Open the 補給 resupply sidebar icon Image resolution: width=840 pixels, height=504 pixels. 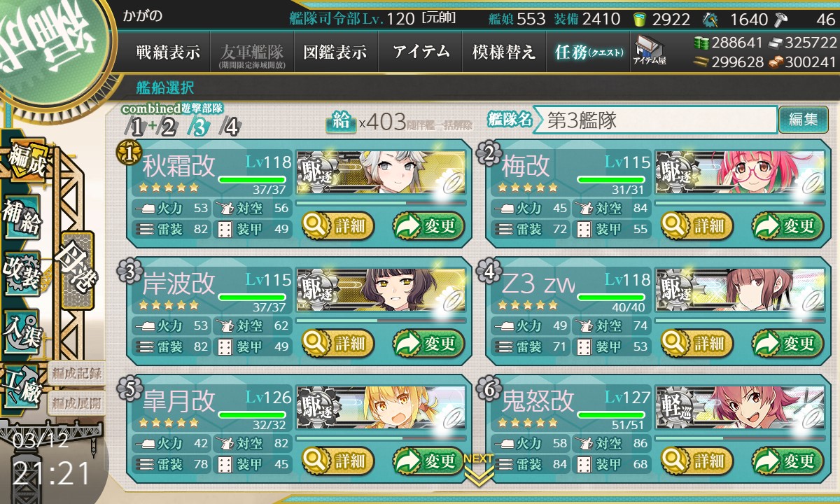[x=22, y=216]
